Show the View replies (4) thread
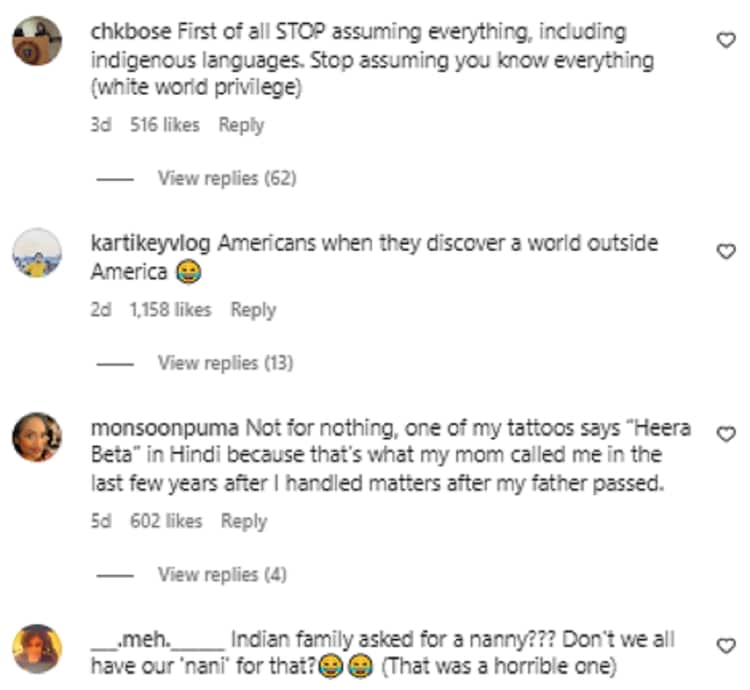Image resolution: width=750 pixels, height=690 pixels. [221, 575]
